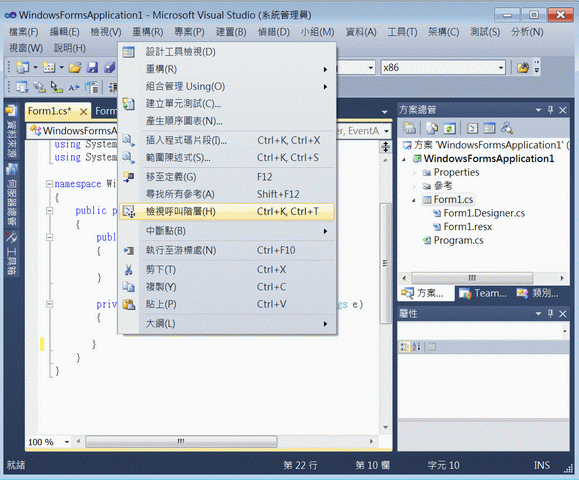Expand the Properties tree node
Image resolution: width=579 pixels, height=480 pixels.
pos(414,173)
